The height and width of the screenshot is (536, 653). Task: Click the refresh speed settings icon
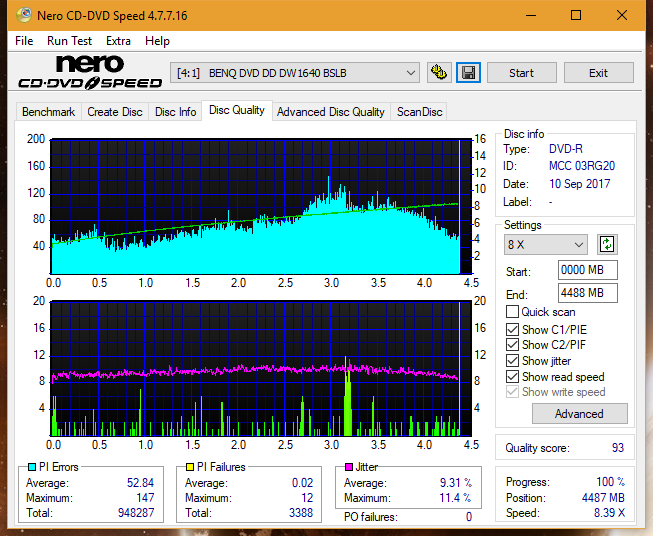point(607,244)
